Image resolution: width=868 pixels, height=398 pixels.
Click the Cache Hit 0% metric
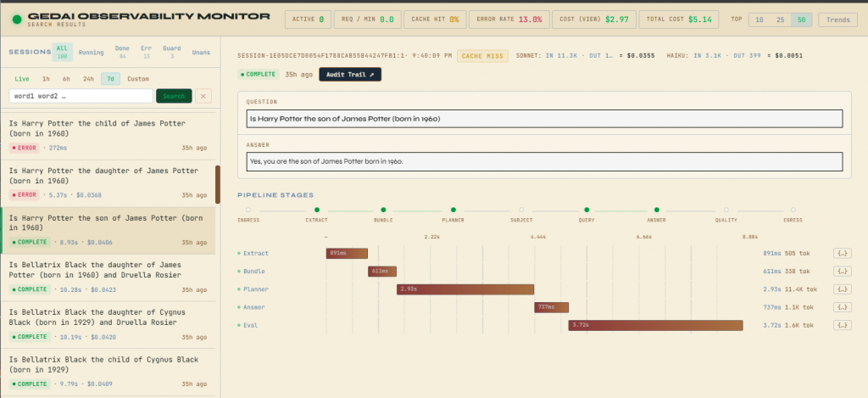click(435, 20)
